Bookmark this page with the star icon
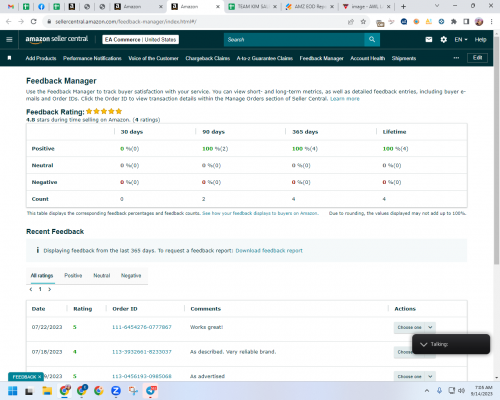500x400 pixels. [363, 22]
